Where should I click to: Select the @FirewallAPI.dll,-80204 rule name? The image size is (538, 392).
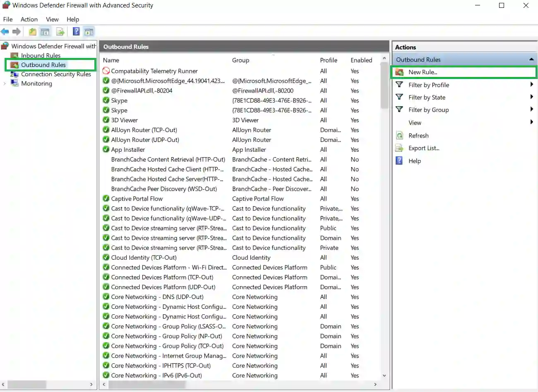142,91
